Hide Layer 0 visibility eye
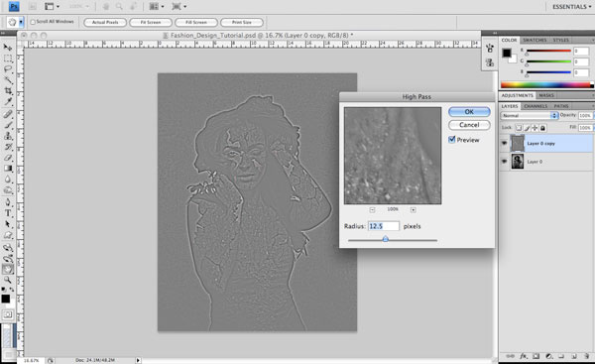 click(505, 162)
